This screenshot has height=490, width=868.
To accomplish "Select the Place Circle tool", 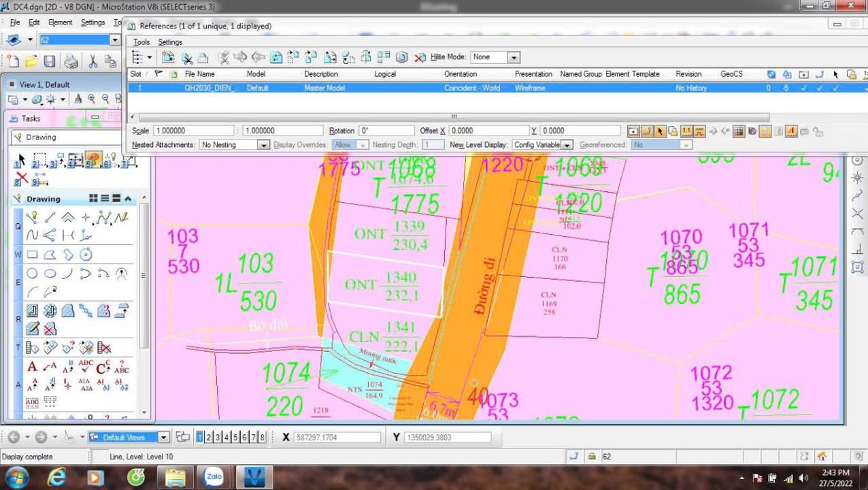I will point(32,274).
